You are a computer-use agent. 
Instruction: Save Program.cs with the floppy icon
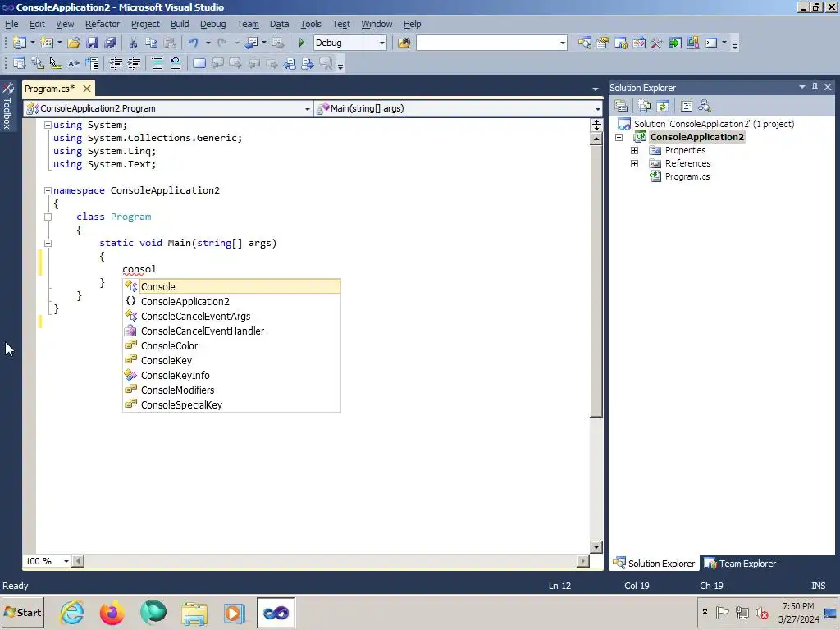tap(92, 43)
